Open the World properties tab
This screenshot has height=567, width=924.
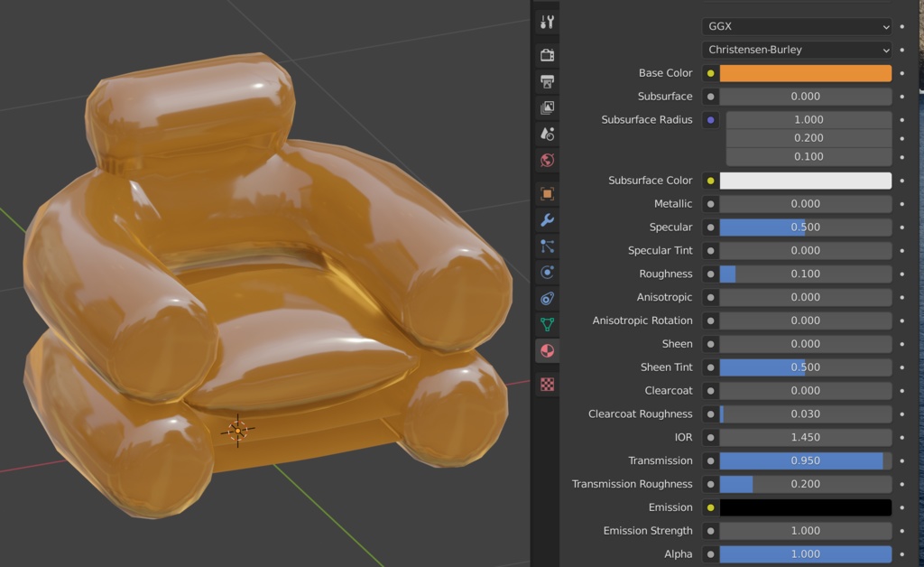547,160
